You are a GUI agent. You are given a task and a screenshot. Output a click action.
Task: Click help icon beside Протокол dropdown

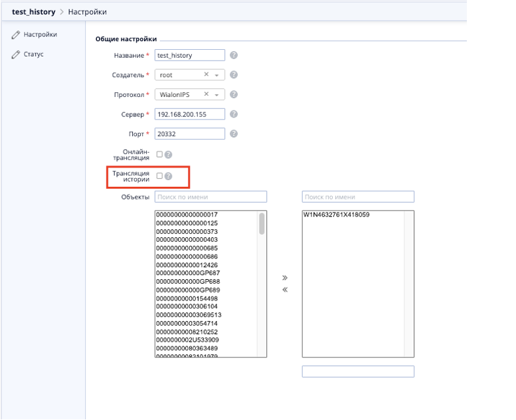point(234,94)
